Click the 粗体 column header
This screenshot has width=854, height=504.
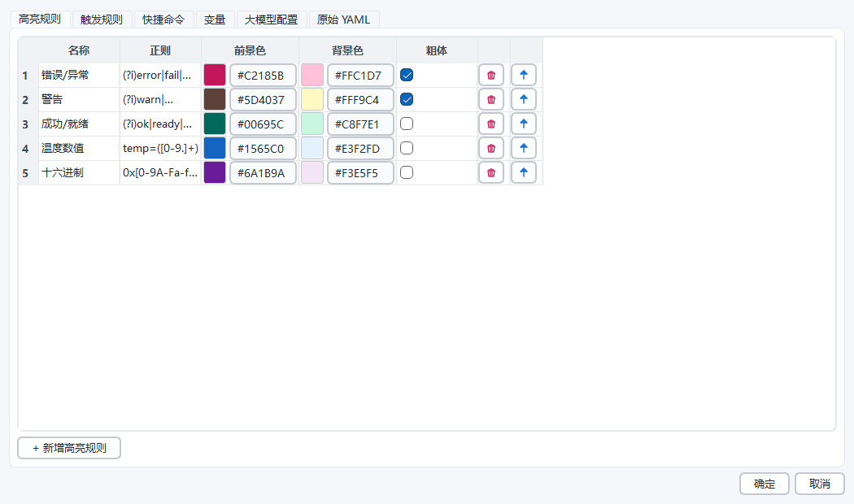437,50
